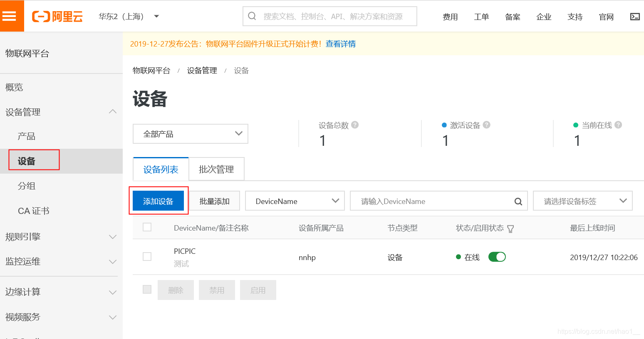Image resolution: width=644 pixels, height=339 pixels.
Task: Open the 华东2（上海） region dropdown
Action: 129,17
